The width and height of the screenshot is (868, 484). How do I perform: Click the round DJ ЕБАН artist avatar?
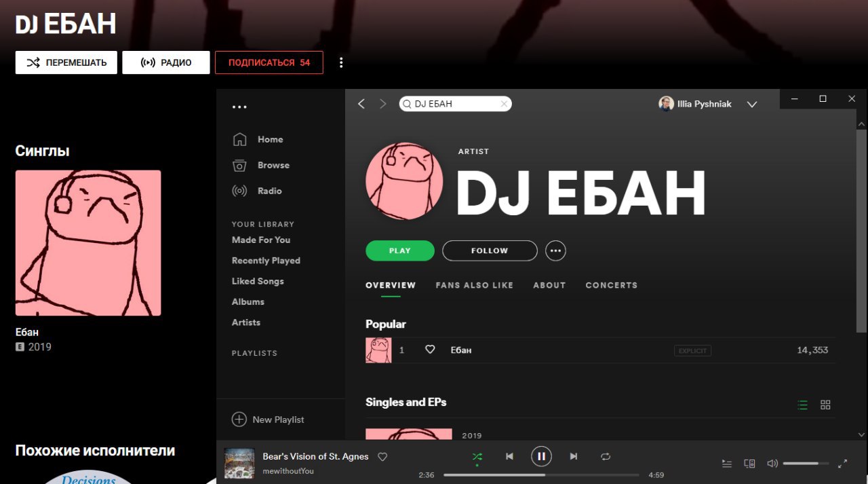point(404,181)
